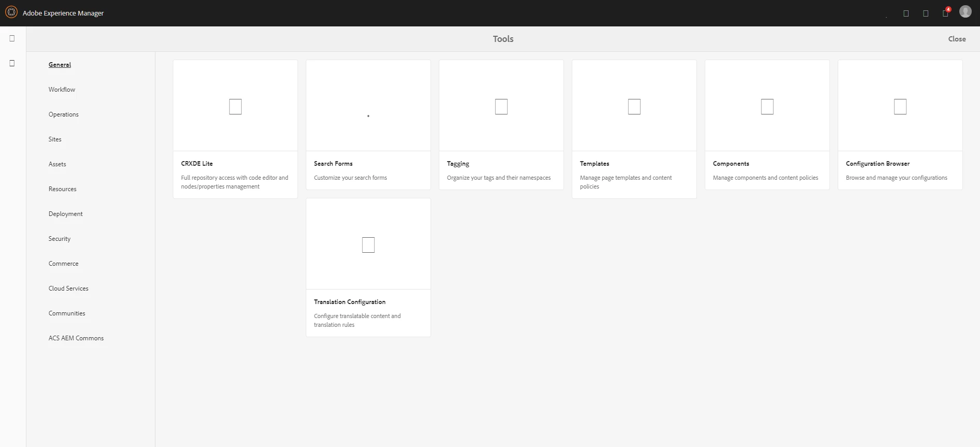Click the Search Forms card icon

(x=368, y=116)
